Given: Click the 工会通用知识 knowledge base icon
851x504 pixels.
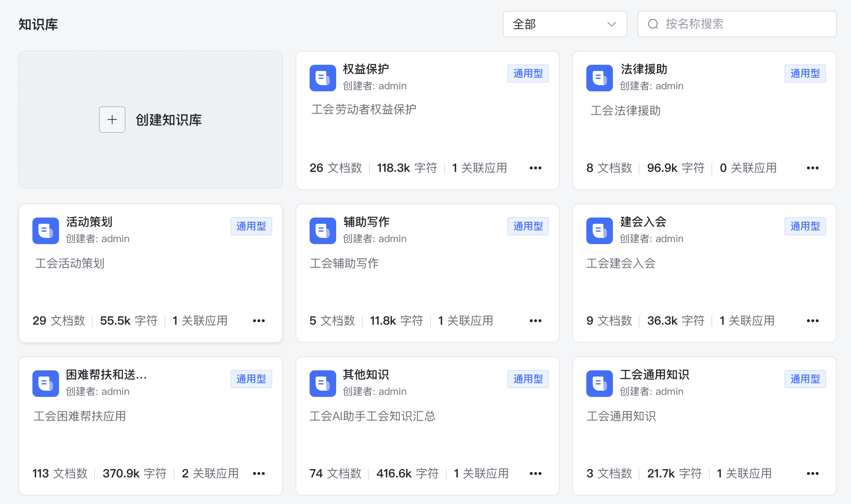Looking at the screenshot, I should [x=599, y=383].
